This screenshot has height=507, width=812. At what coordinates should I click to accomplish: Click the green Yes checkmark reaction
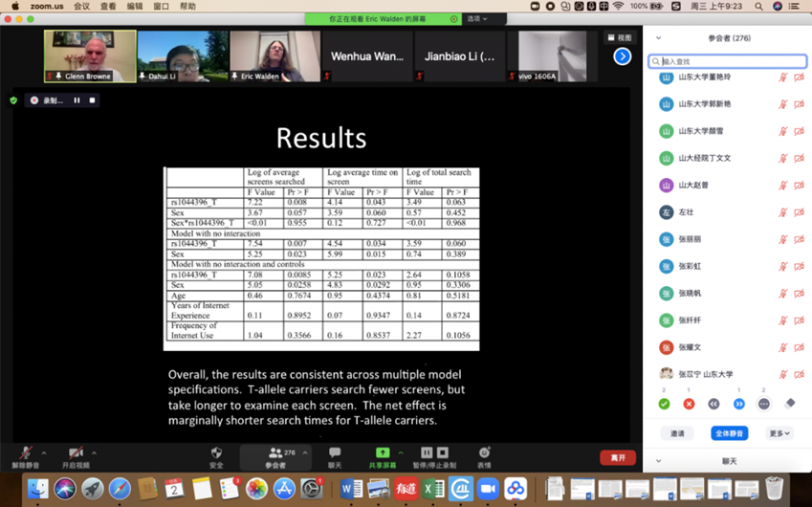[664, 404]
